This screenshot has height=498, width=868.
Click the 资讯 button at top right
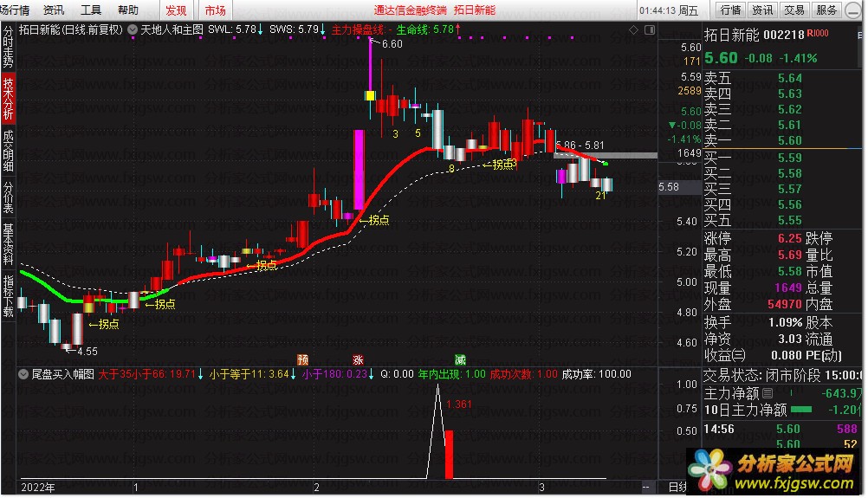(762, 10)
